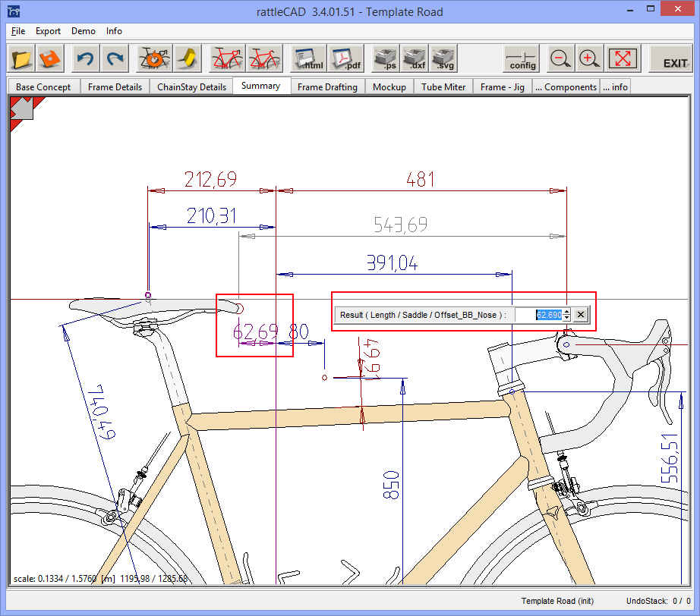Image resolution: width=700 pixels, height=616 pixels.
Task: Export drawing as .html
Action: 308,58
